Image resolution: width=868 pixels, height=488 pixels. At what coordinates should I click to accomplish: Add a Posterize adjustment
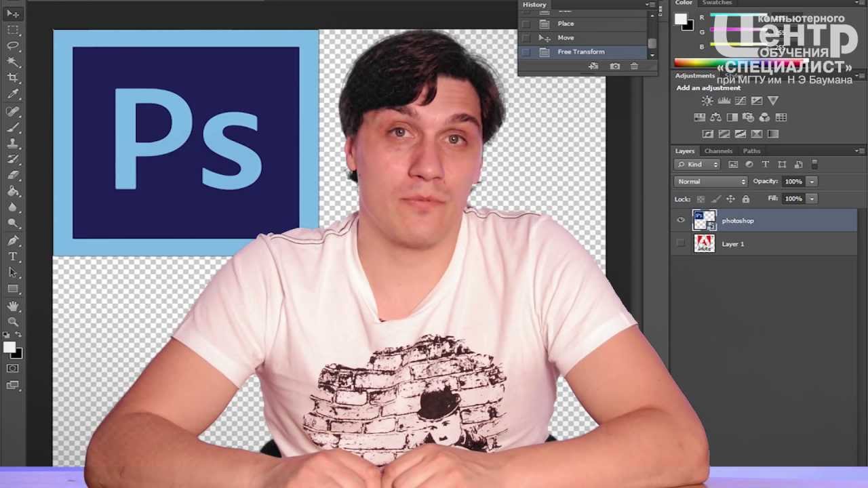[724, 134]
